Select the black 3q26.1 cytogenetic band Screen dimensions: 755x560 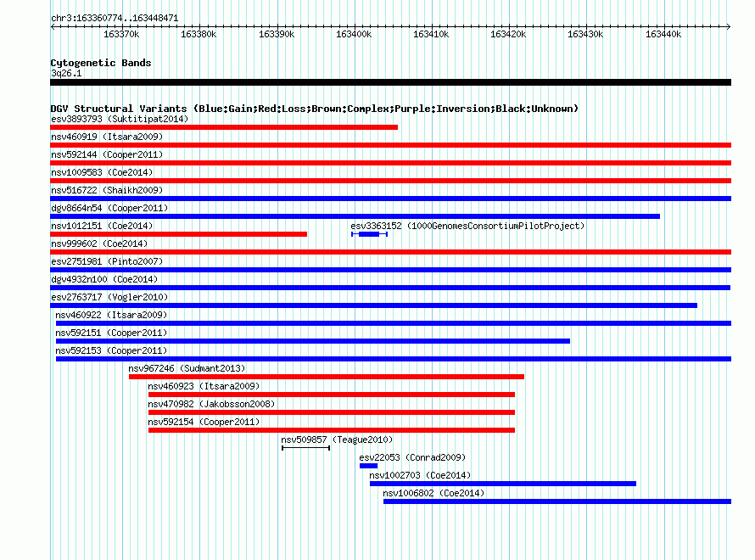(x=390, y=82)
